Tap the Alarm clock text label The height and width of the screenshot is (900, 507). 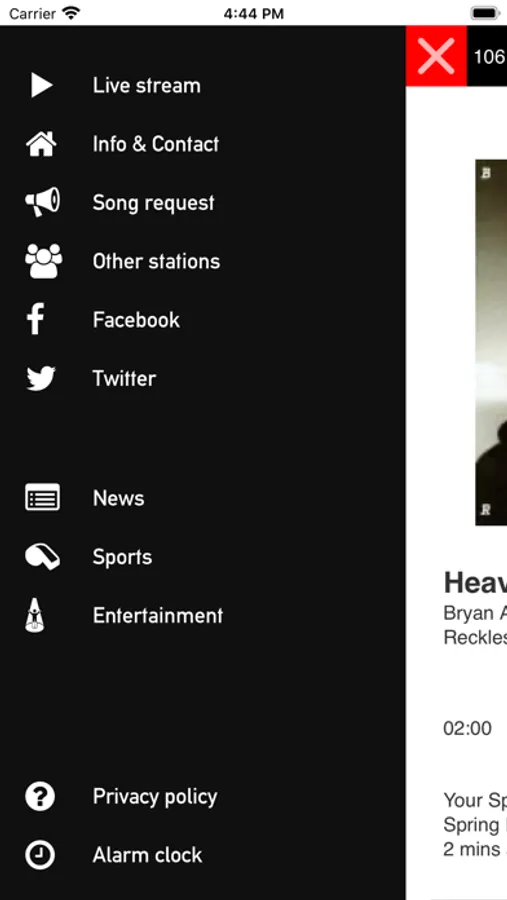tap(148, 855)
